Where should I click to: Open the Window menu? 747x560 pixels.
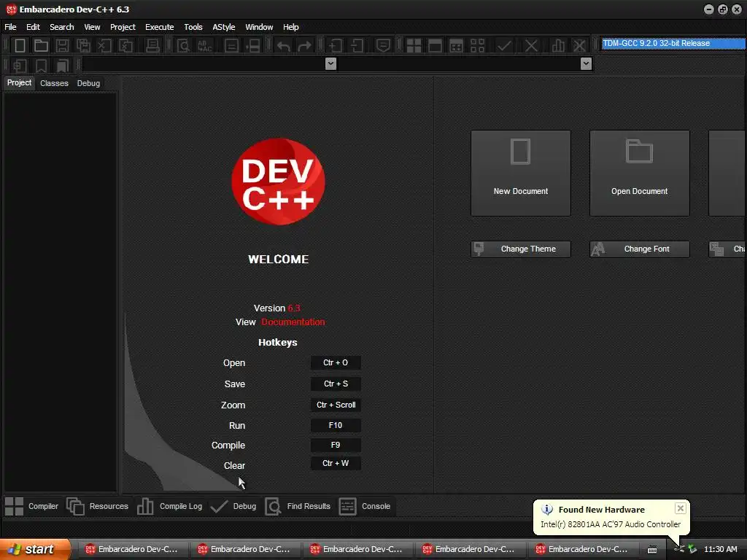tap(259, 27)
